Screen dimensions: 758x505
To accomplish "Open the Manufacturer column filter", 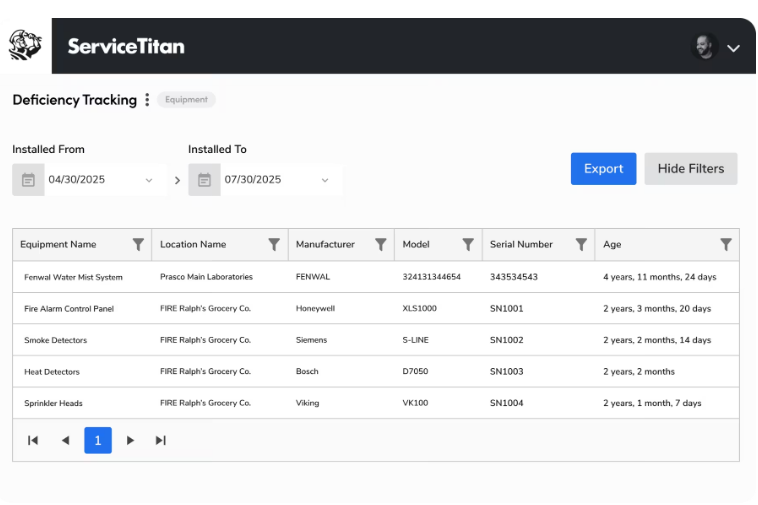I will click(x=381, y=245).
